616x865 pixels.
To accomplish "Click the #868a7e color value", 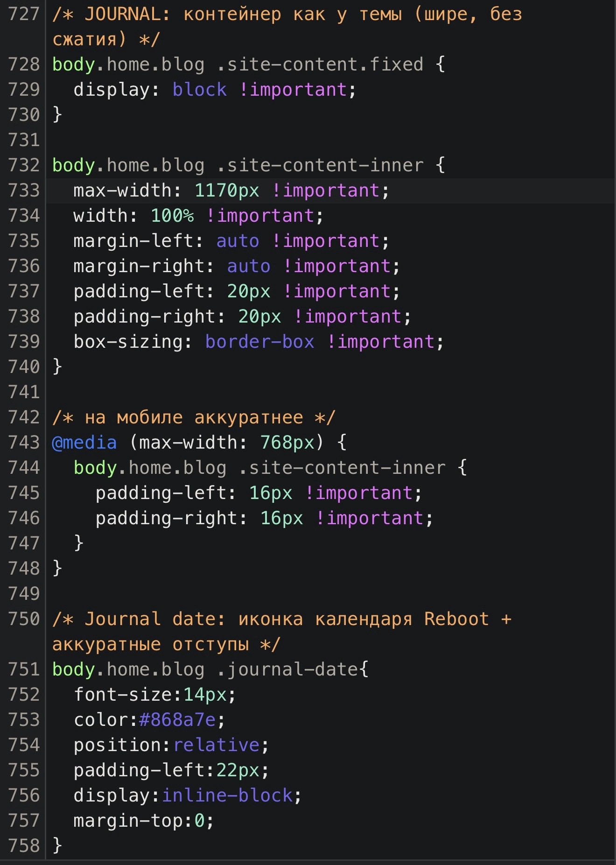I will 178,720.
